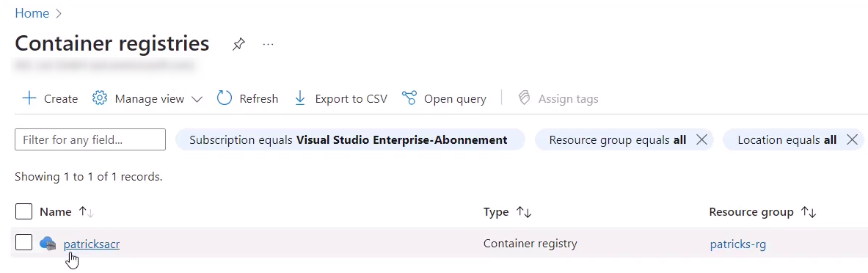Expand the Manage view dropdown chevron
Viewport: 868px width, 273px height.
(197, 99)
